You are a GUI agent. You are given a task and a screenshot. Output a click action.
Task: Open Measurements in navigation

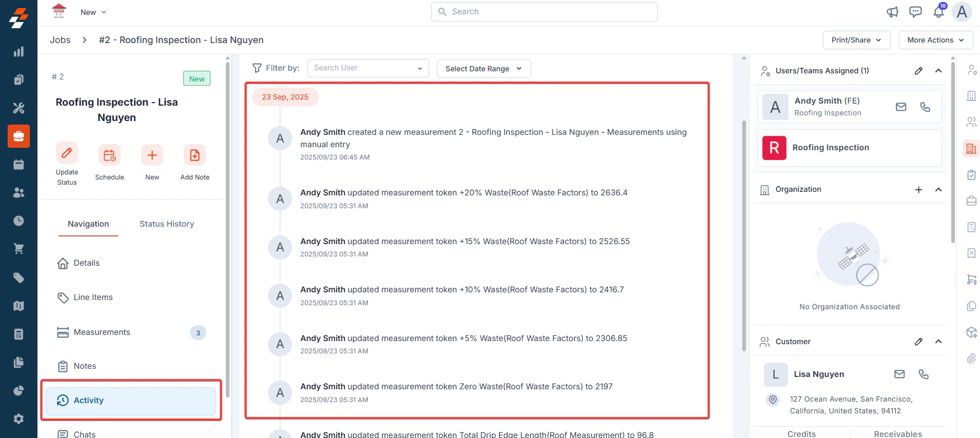(x=131, y=332)
